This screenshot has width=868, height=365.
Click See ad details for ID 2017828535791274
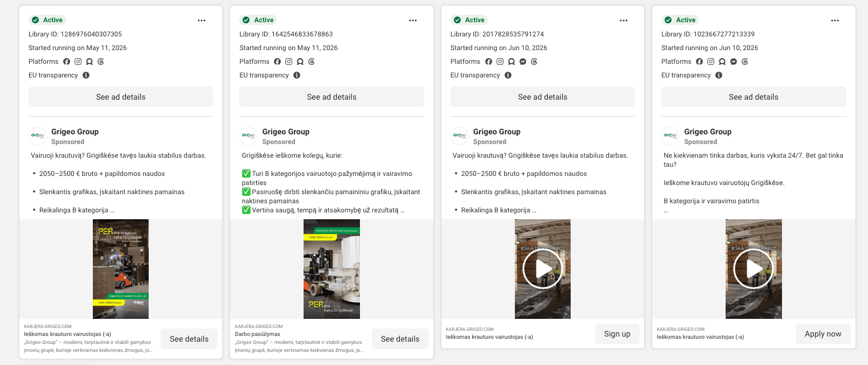point(543,97)
